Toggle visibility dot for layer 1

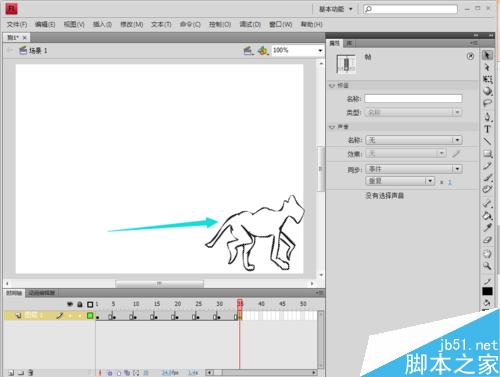pyautogui.click(x=70, y=315)
